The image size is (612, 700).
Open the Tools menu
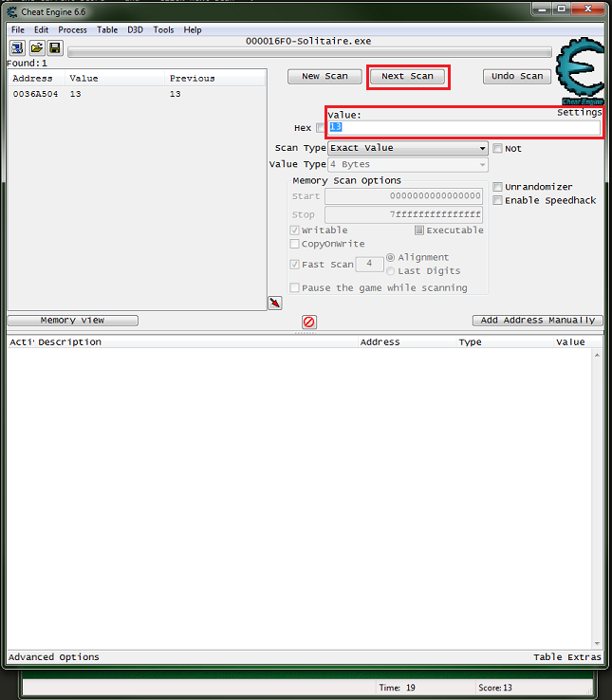(163, 29)
